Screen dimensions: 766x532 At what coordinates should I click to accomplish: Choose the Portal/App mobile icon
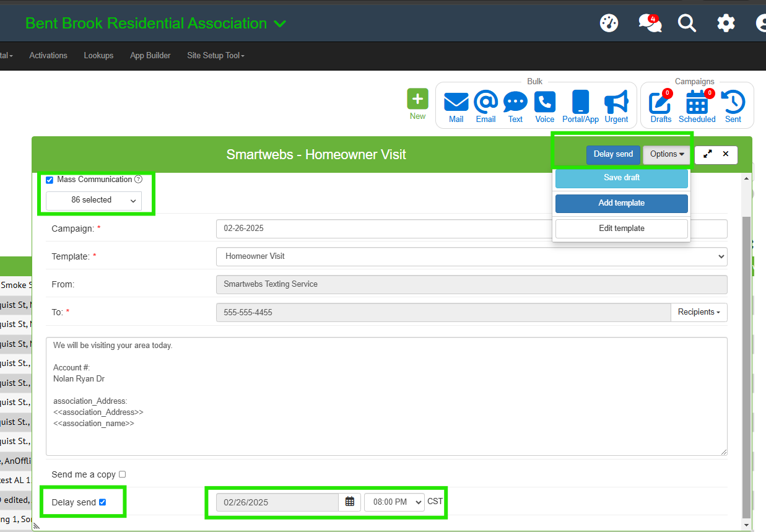coord(580,102)
